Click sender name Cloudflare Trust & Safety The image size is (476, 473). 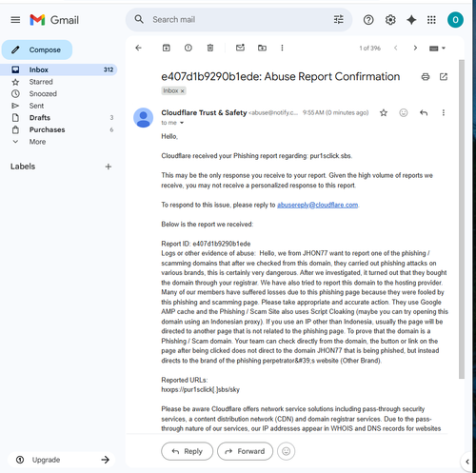click(204, 112)
